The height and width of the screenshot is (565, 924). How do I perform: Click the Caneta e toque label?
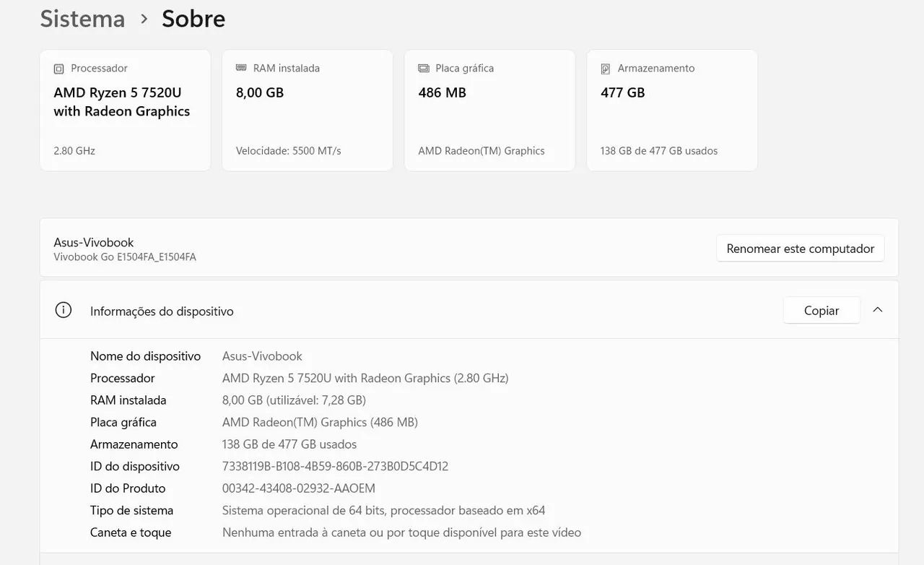pyautogui.click(x=131, y=532)
